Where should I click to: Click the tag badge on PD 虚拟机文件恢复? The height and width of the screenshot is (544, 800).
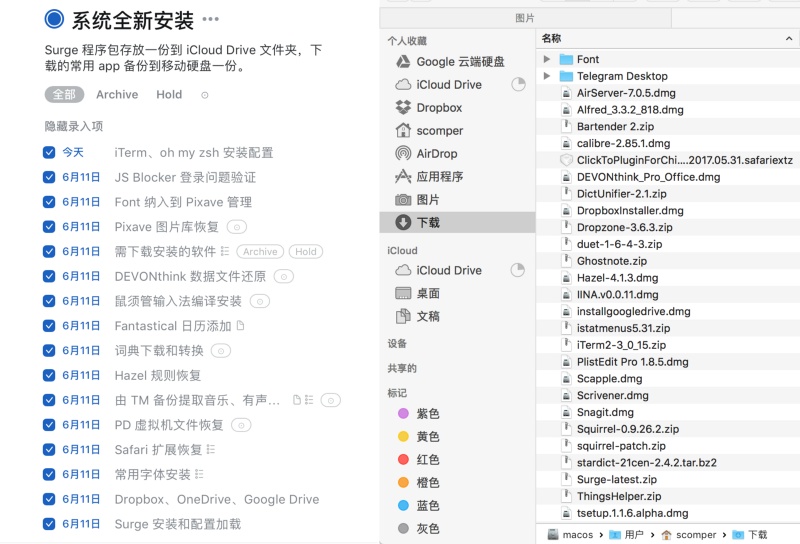pos(241,425)
